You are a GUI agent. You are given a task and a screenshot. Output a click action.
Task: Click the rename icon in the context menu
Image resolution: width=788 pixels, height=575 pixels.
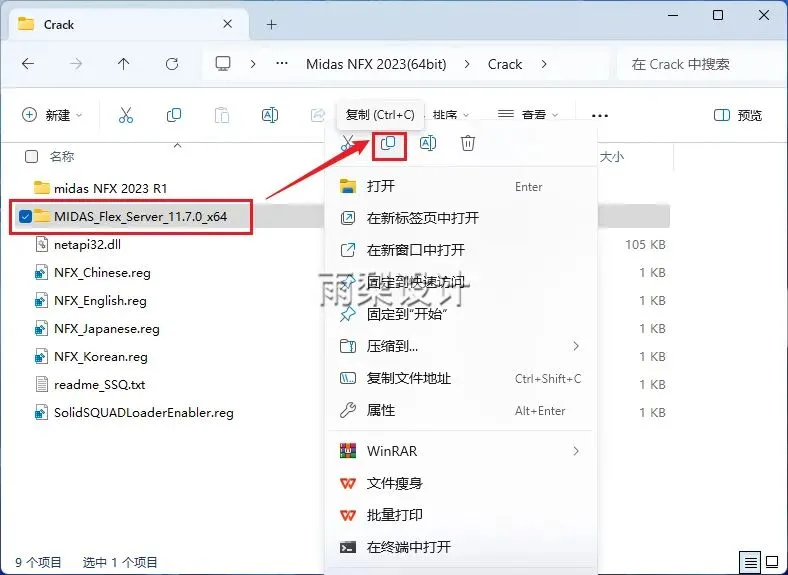coord(428,143)
